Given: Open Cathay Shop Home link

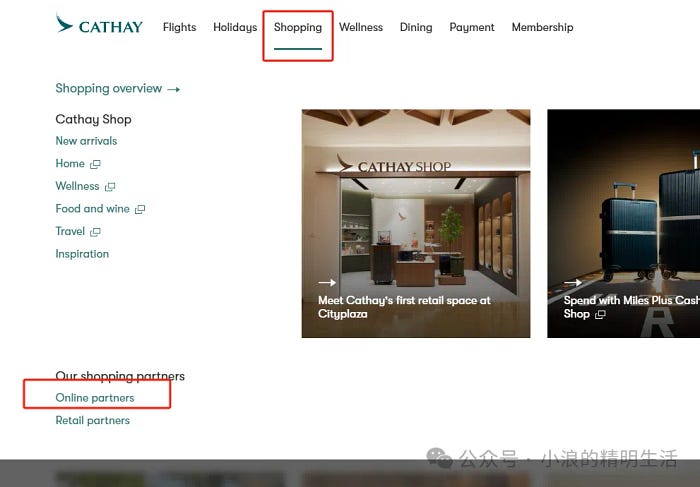Looking at the screenshot, I should (x=70, y=163).
